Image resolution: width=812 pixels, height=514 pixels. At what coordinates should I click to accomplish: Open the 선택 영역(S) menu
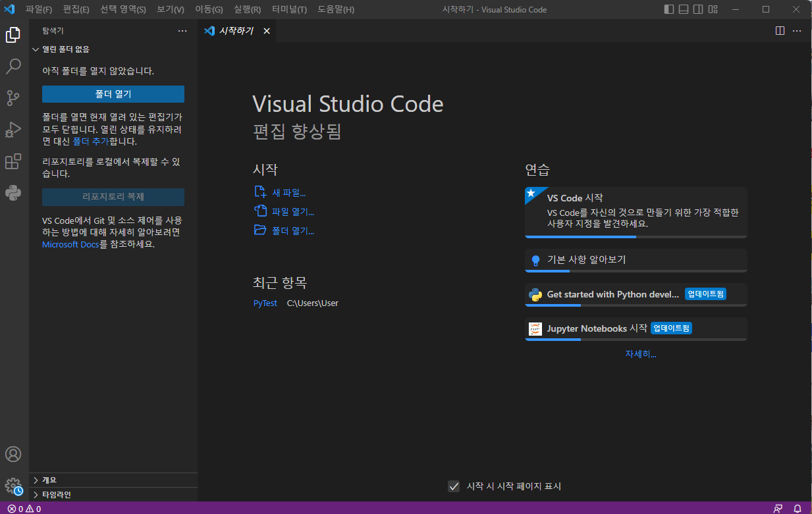(123, 10)
